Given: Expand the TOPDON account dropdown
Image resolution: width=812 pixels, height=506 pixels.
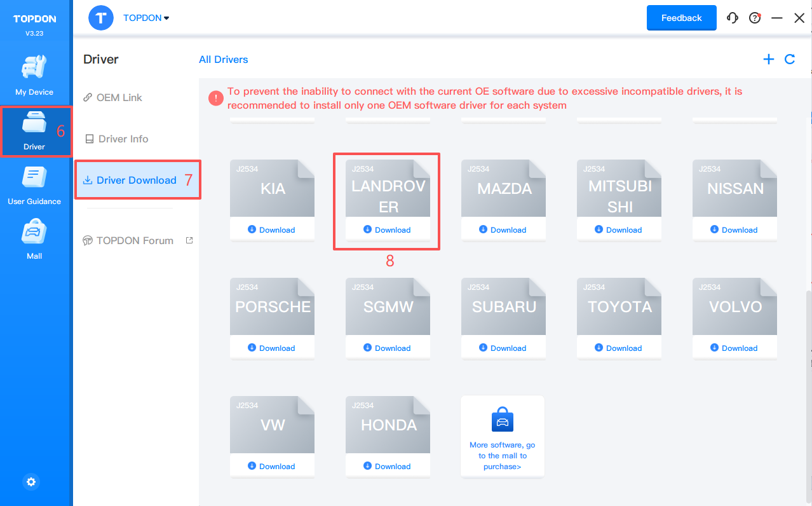Looking at the screenshot, I should tap(146, 18).
